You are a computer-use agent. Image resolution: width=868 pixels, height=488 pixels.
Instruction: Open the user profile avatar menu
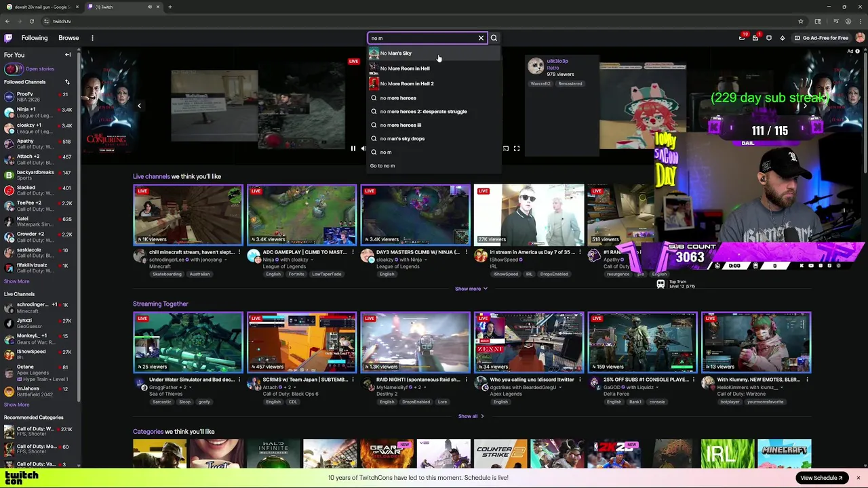[859, 38]
